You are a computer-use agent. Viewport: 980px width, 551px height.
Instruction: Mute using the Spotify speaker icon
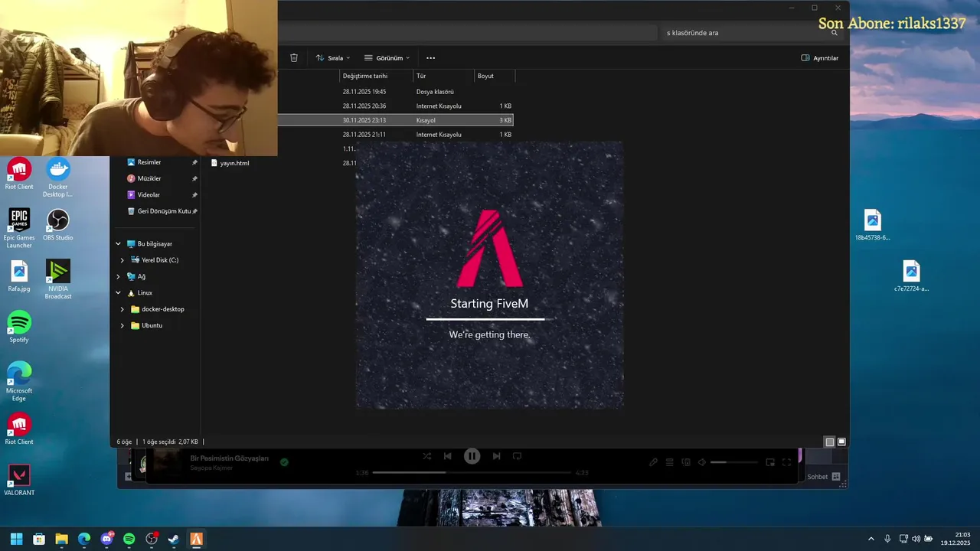click(701, 462)
